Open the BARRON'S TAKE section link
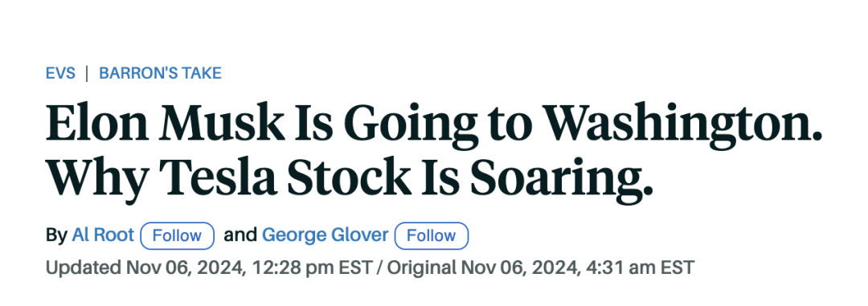The width and height of the screenshot is (868, 306). point(160,73)
